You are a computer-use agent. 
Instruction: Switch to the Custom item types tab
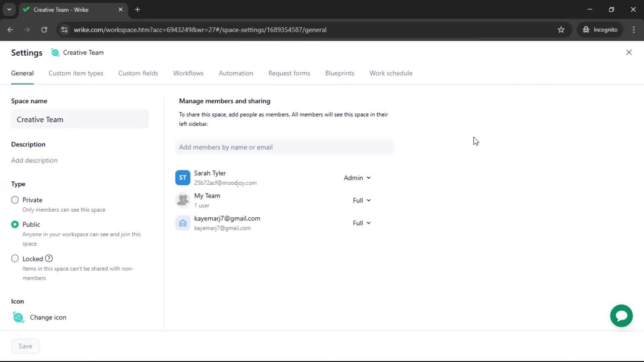coord(76,73)
